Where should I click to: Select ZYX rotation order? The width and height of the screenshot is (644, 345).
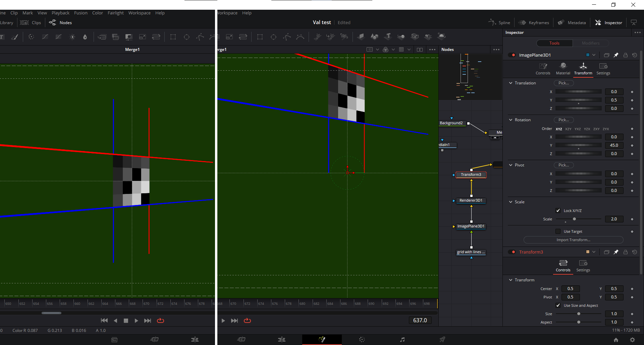click(606, 129)
